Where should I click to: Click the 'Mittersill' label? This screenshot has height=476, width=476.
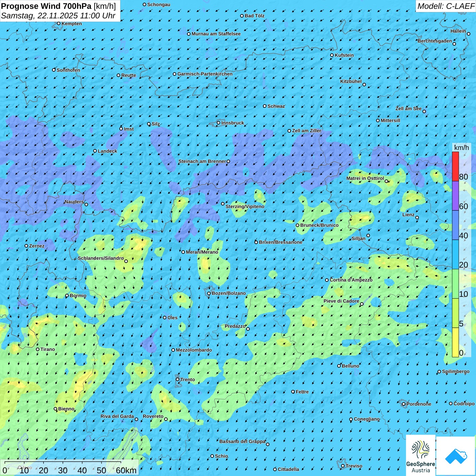pyautogui.click(x=390, y=120)
